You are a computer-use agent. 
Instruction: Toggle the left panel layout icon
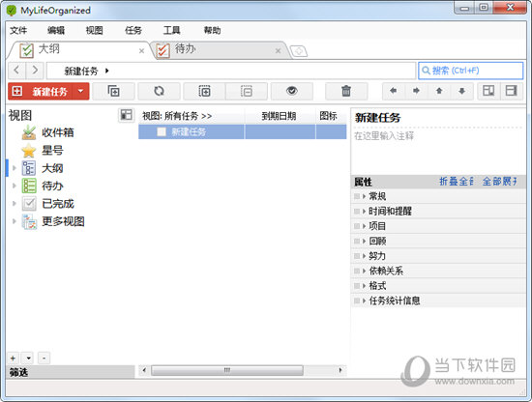click(488, 91)
